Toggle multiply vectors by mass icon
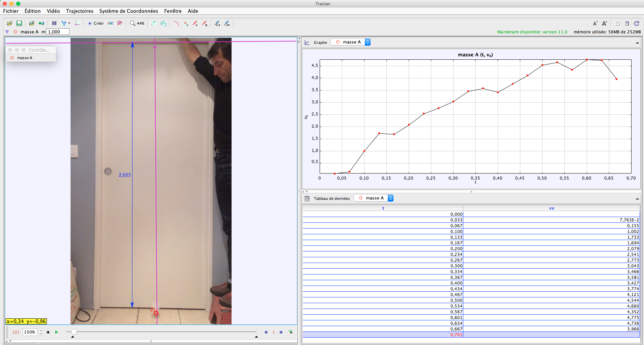Viewport: 644px width, 345px height. click(227, 23)
